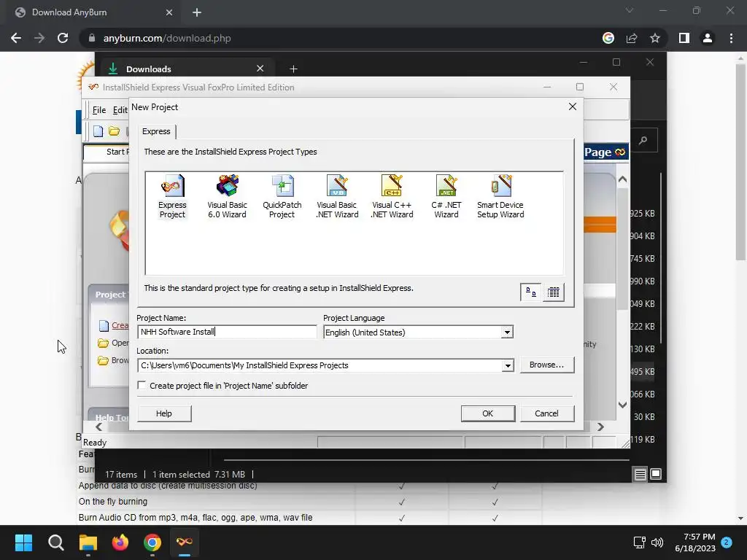Expand the Location path dropdown
This screenshot has height=560, width=747.
point(508,365)
